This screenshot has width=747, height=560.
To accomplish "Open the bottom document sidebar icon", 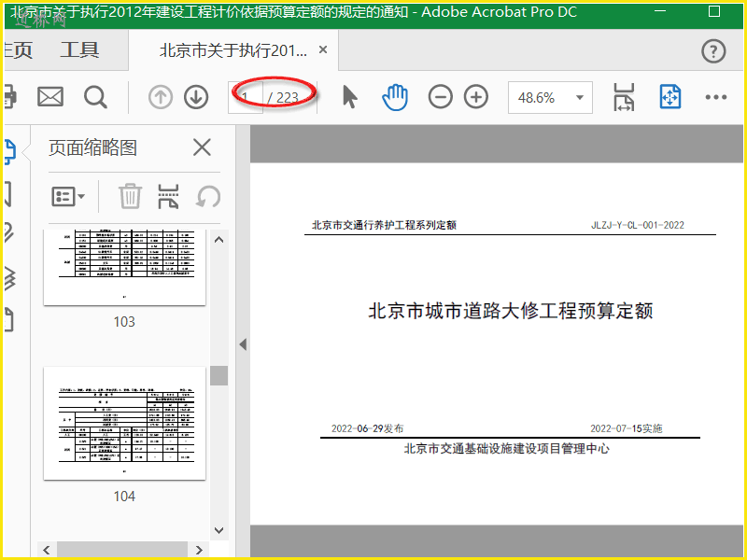I will (x=9, y=319).
